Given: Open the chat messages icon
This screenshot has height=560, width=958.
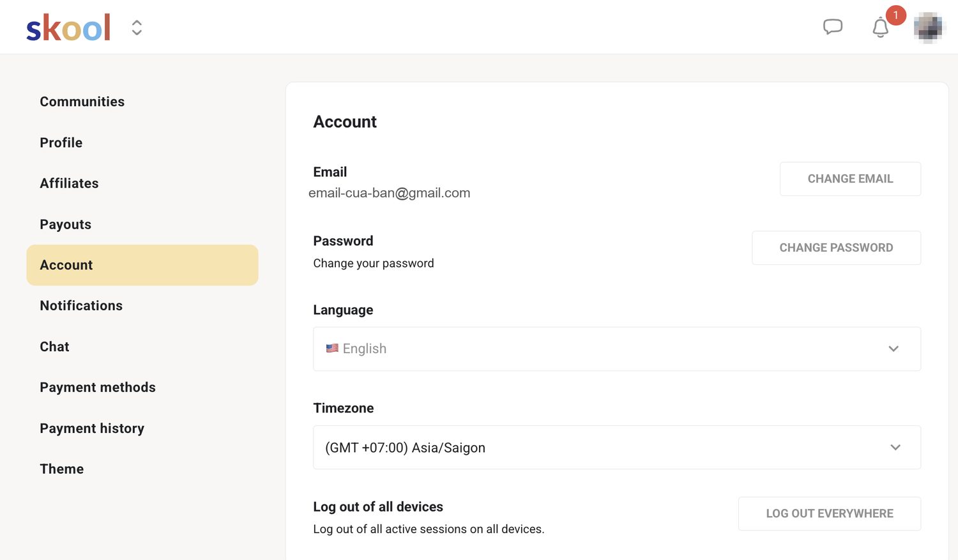Looking at the screenshot, I should coord(833,27).
